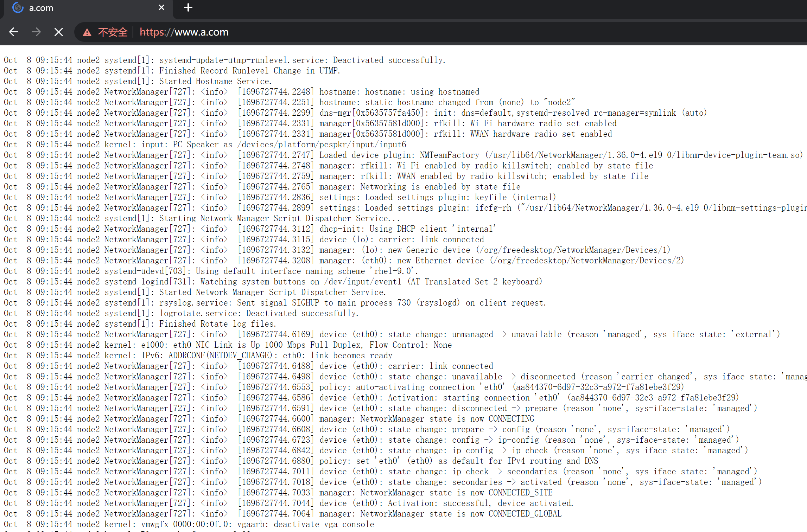This screenshot has height=532, width=807.
Task: Close the a.com tab
Action: point(161,7)
